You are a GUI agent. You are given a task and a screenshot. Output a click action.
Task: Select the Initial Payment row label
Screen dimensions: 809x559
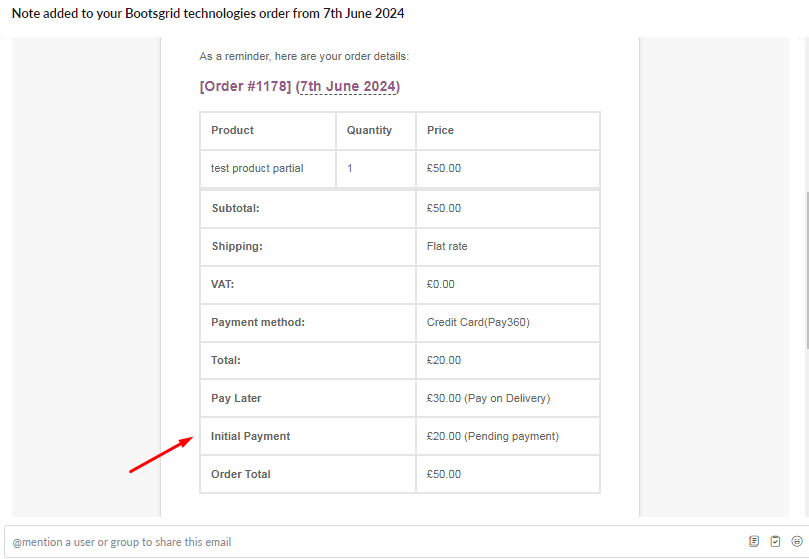(250, 436)
